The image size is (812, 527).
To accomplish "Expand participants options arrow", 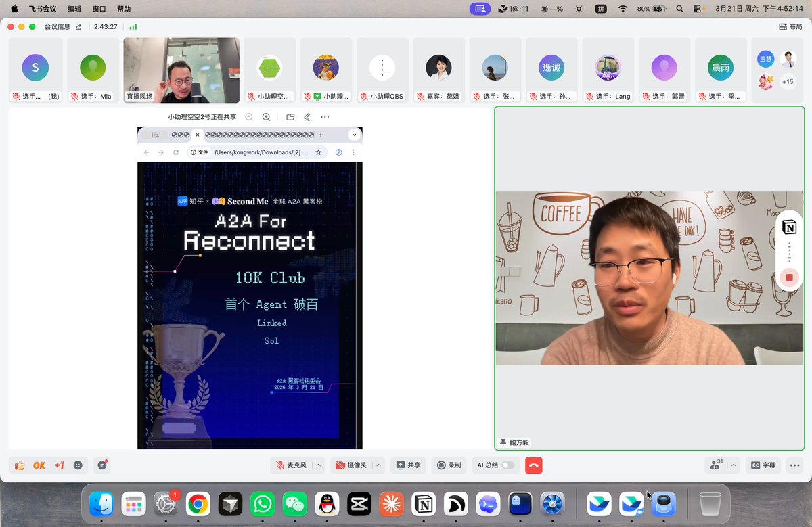I will [734, 465].
